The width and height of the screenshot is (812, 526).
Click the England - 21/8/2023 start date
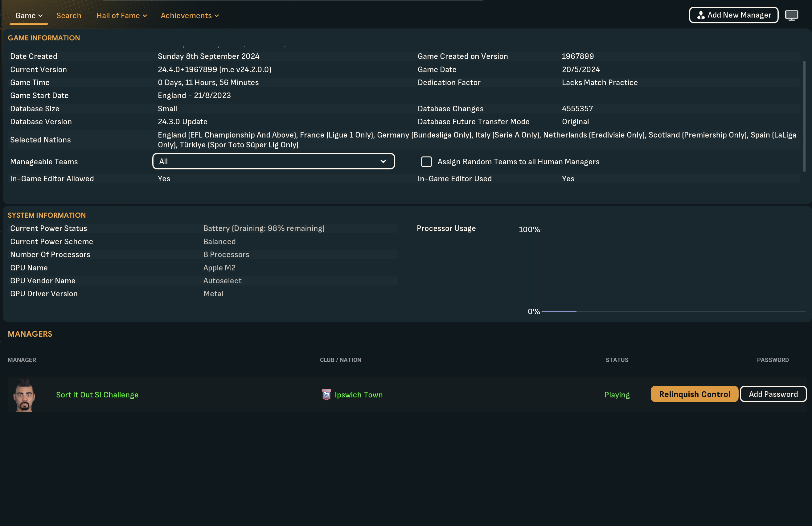coord(194,95)
